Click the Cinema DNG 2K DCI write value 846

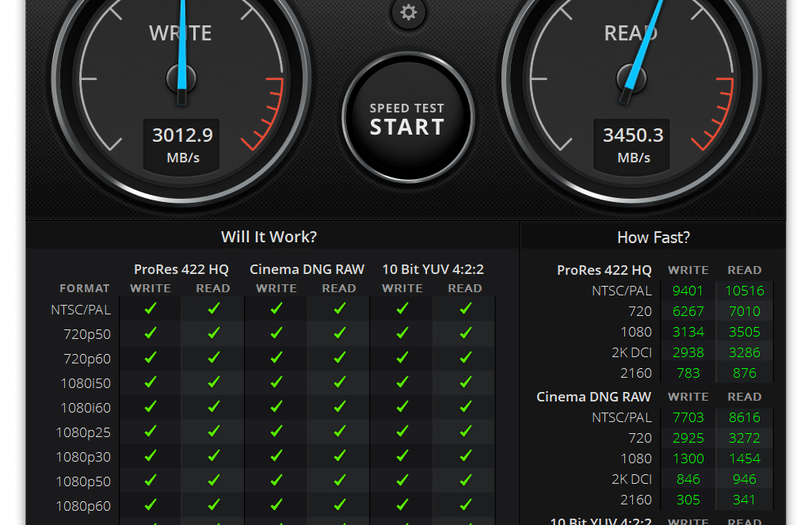(x=688, y=479)
